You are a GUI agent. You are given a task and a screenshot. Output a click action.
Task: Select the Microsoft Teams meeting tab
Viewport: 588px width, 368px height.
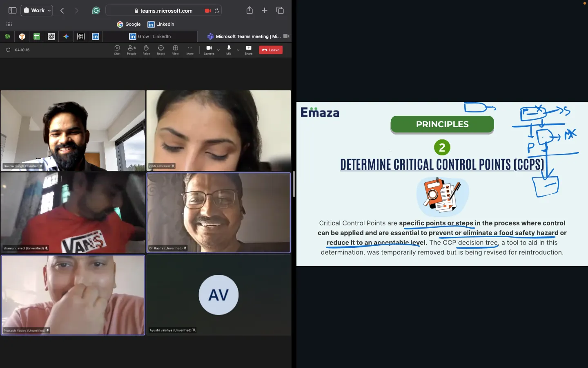[x=244, y=36]
